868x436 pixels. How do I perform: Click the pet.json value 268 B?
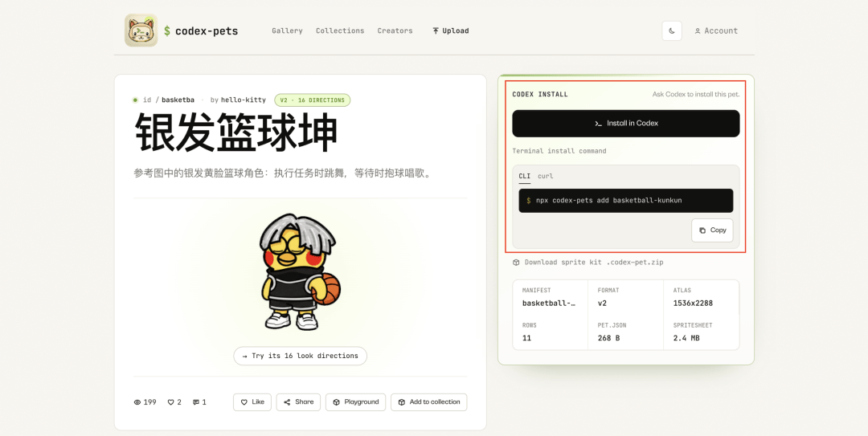point(608,337)
